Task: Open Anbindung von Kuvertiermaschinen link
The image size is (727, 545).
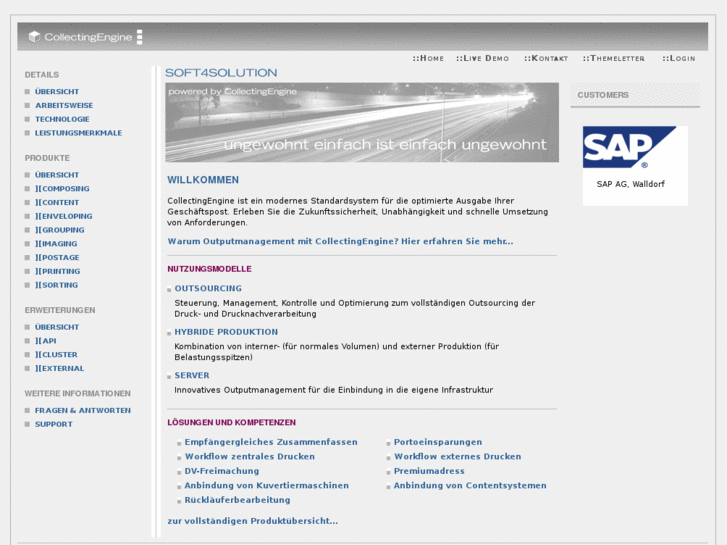Action: pyautogui.click(x=267, y=486)
